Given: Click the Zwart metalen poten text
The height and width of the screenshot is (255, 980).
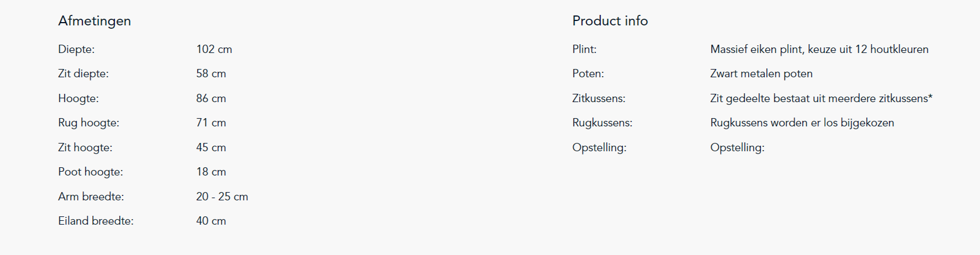Looking at the screenshot, I should 761,73.
